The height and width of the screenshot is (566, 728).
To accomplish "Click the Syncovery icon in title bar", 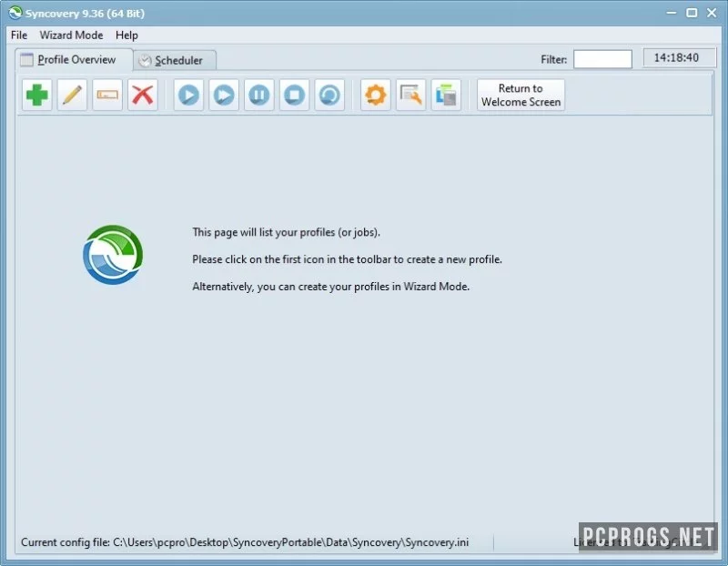I will click(x=15, y=13).
